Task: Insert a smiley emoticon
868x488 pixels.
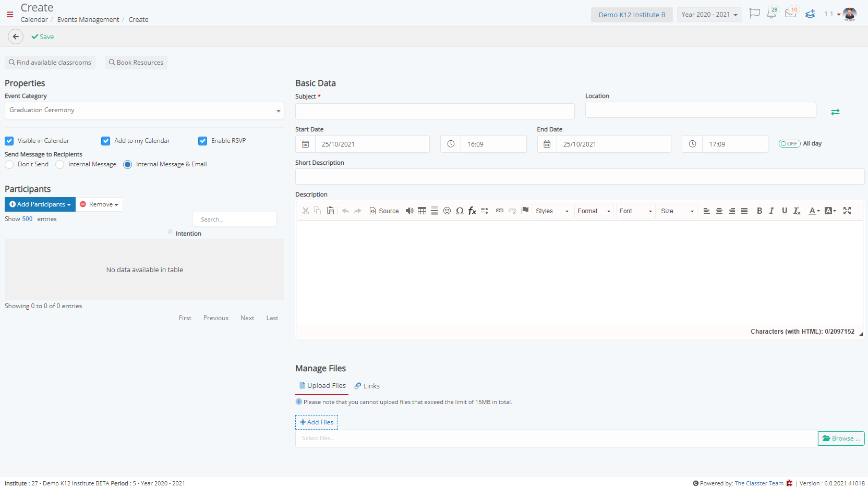Action: 447,211
